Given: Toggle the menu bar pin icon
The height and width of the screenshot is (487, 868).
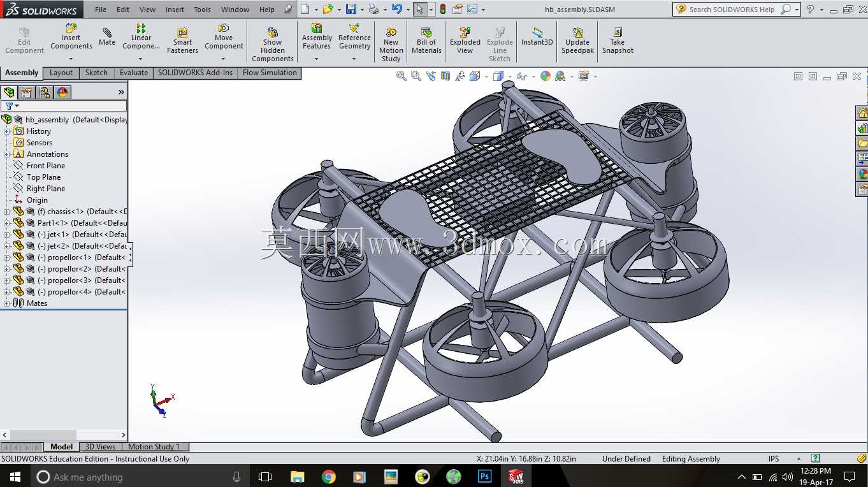Looking at the screenshot, I should click(288, 9).
